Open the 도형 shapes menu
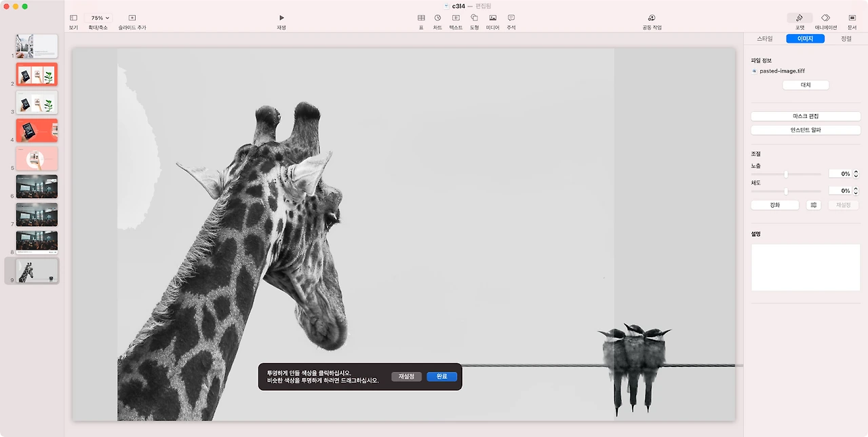 [x=474, y=18]
